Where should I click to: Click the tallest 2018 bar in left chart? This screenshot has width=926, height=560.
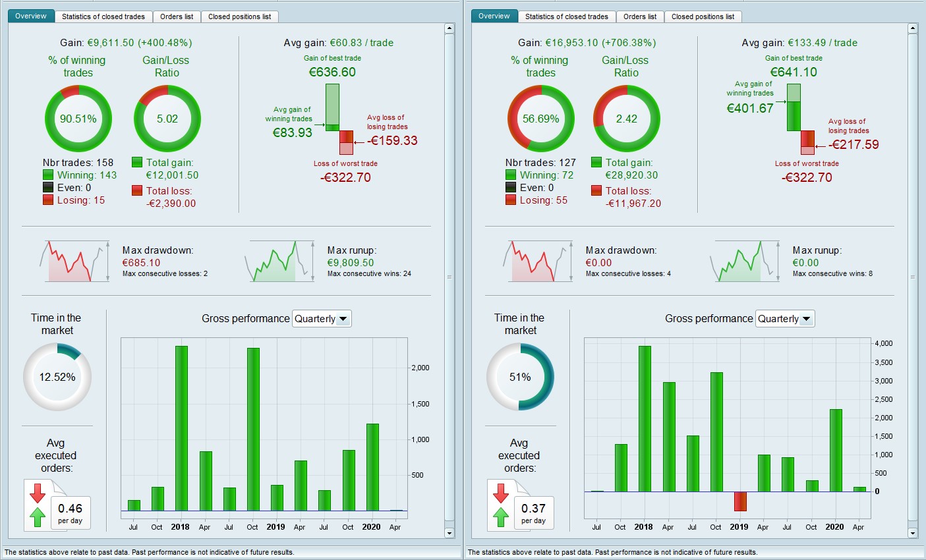pyautogui.click(x=181, y=428)
